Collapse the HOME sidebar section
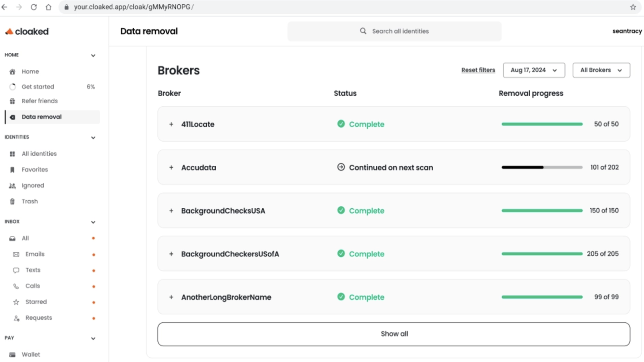The width and height of the screenshot is (644, 362). tap(93, 55)
